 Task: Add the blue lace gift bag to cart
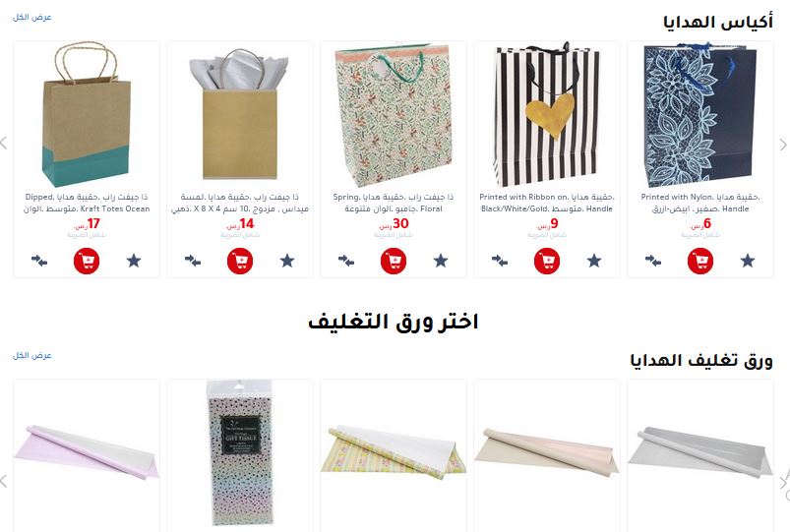pyautogui.click(x=700, y=261)
